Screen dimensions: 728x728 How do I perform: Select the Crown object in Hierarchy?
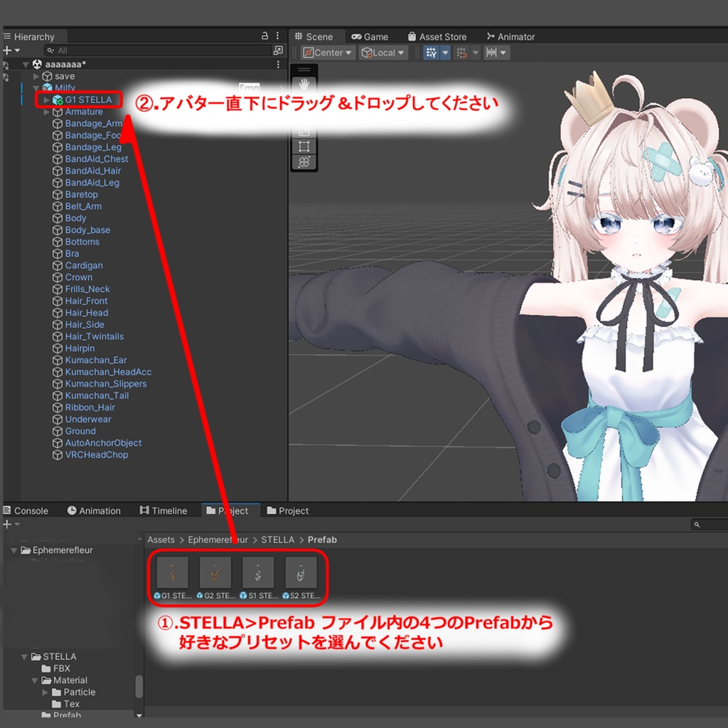point(78,277)
